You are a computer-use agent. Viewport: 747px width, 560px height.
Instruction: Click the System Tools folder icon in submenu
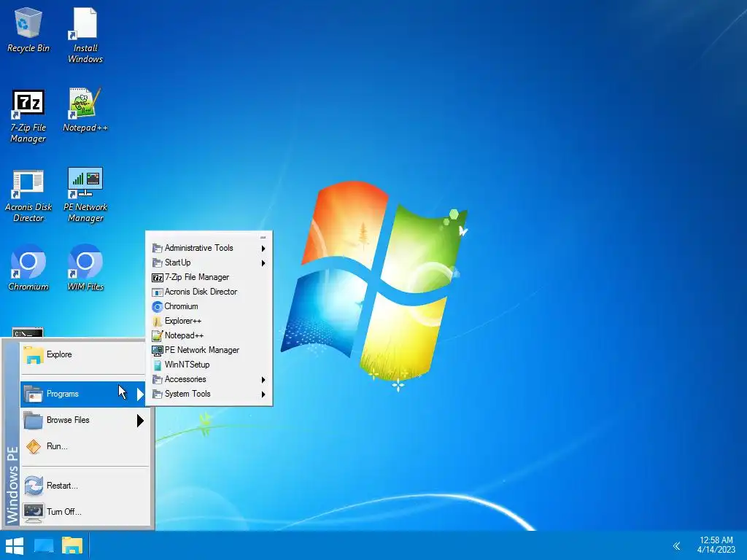[x=158, y=394]
